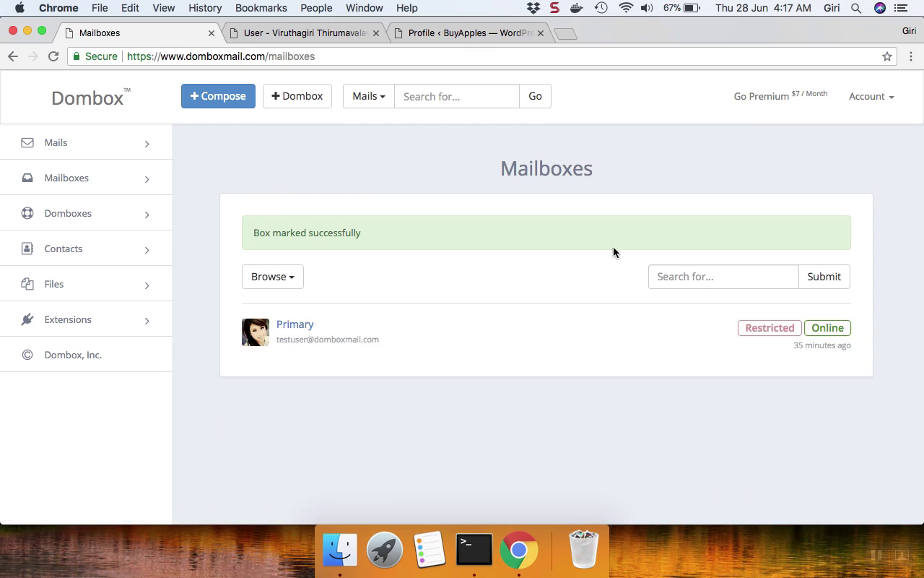This screenshot has width=924, height=578.
Task: Open a new tab button
Action: [565, 34]
